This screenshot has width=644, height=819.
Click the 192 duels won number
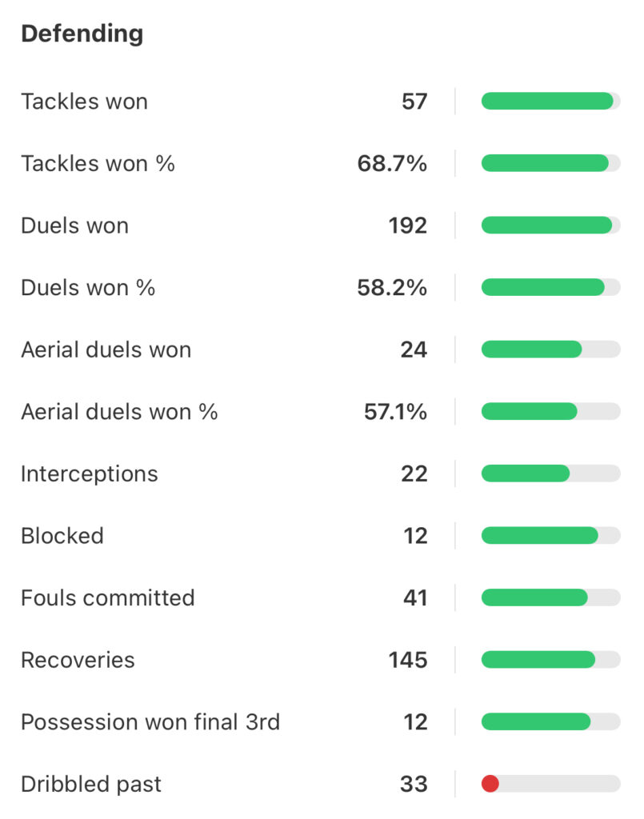(407, 226)
